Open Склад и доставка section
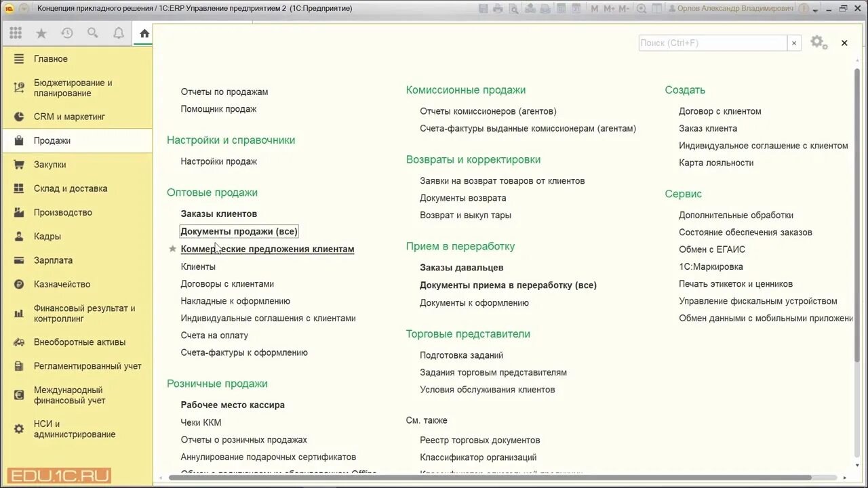The image size is (868, 488). pyautogui.click(x=76, y=188)
